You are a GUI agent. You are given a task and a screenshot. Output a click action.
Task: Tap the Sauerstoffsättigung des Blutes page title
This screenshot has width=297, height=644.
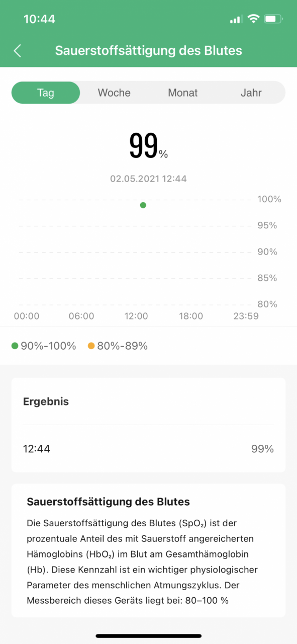(148, 51)
